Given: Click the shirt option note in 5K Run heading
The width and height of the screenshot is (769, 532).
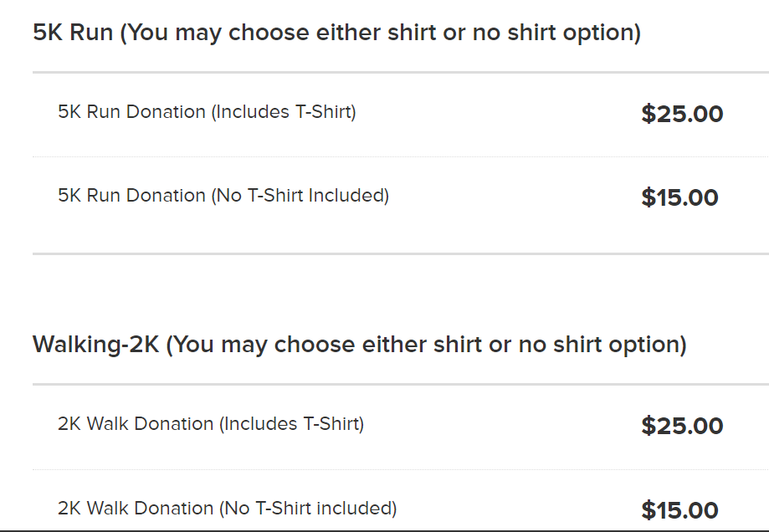Looking at the screenshot, I should [381, 33].
